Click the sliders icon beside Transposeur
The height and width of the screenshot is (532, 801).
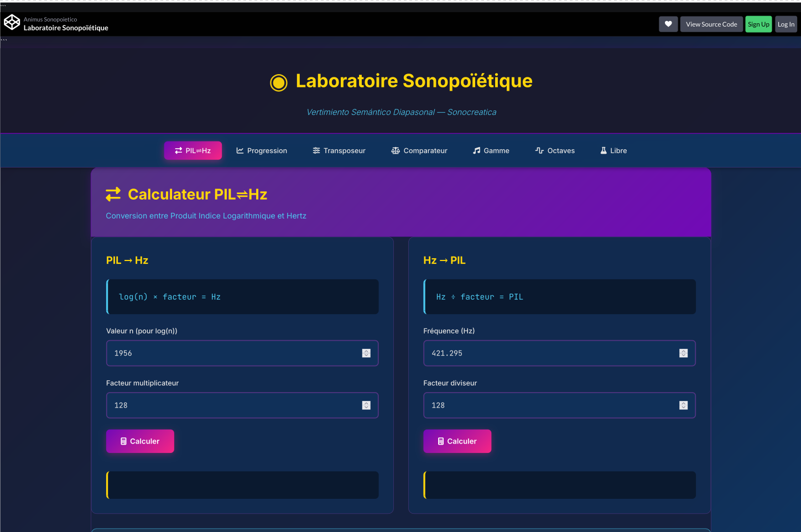point(316,150)
